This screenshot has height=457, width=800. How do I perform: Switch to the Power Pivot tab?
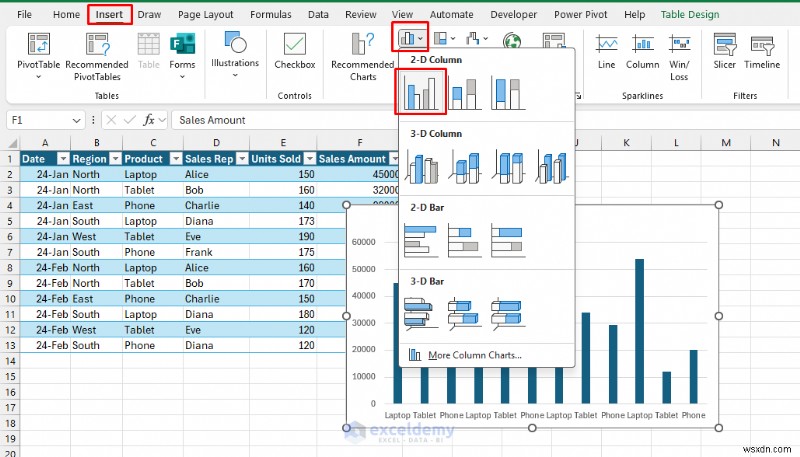click(581, 14)
